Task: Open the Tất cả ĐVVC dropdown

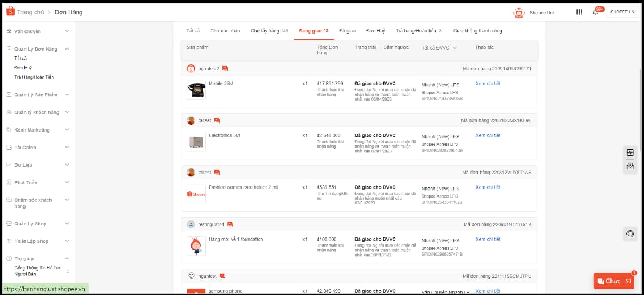Action: [439, 48]
